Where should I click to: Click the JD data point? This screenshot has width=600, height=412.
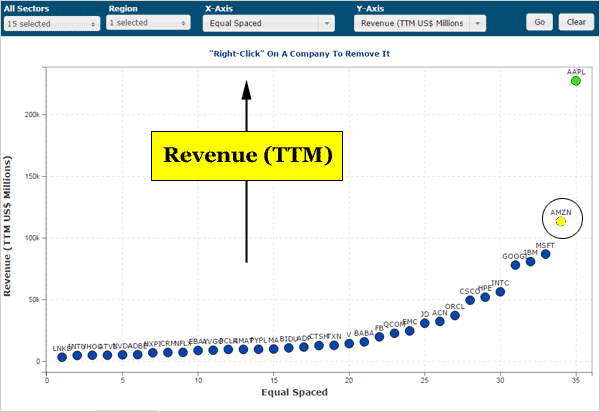[424, 323]
